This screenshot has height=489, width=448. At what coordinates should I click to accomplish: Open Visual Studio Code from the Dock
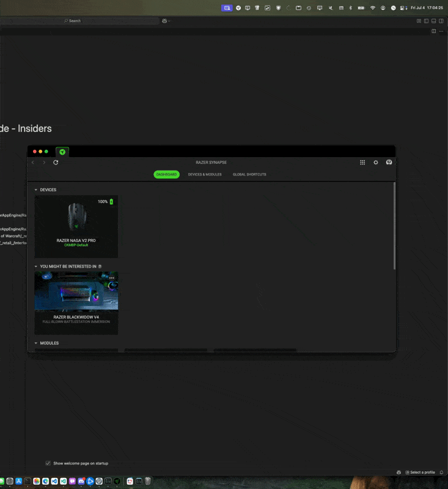tap(54, 481)
